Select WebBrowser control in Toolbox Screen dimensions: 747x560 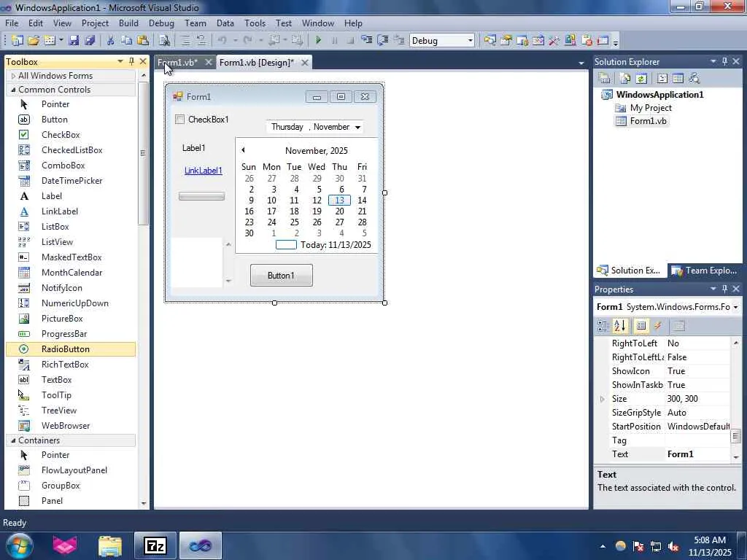(x=71, y=426)
